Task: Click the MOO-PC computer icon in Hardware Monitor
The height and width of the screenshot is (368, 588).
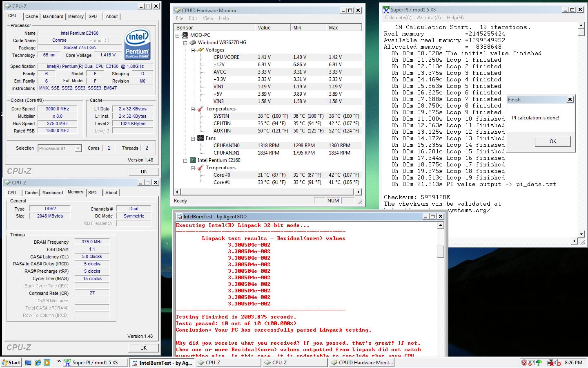Action: [x=185, y=35]
